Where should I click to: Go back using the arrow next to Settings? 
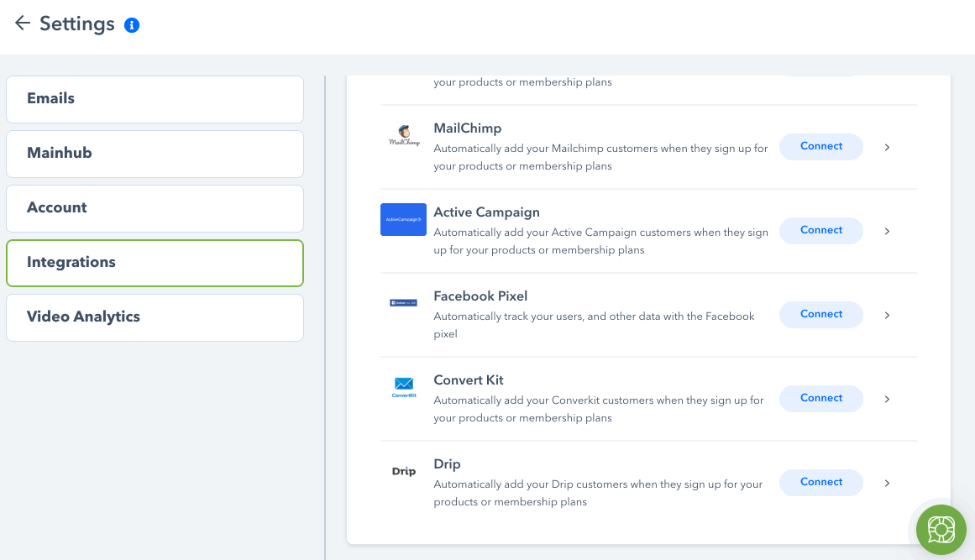coord(23,24)
